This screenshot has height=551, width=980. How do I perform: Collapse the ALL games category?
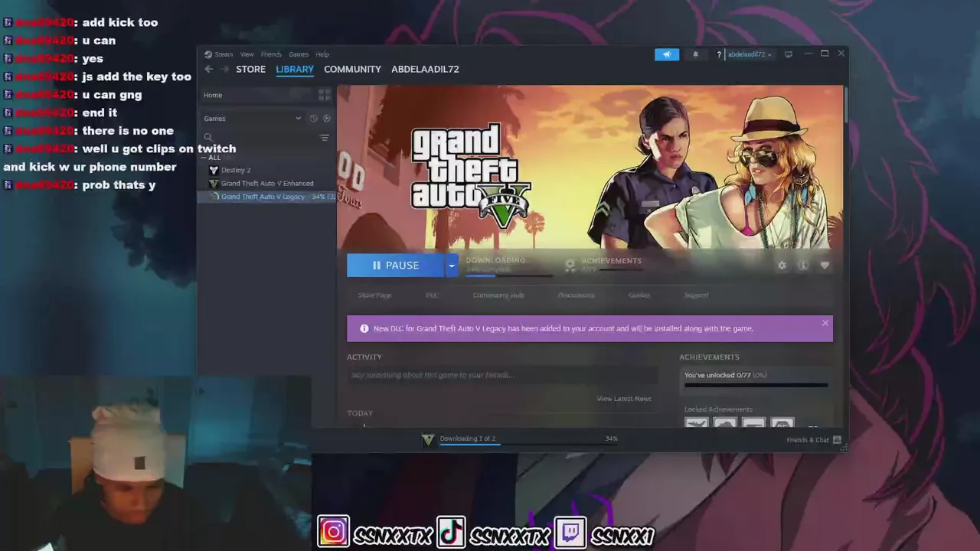tap(211, 158)
